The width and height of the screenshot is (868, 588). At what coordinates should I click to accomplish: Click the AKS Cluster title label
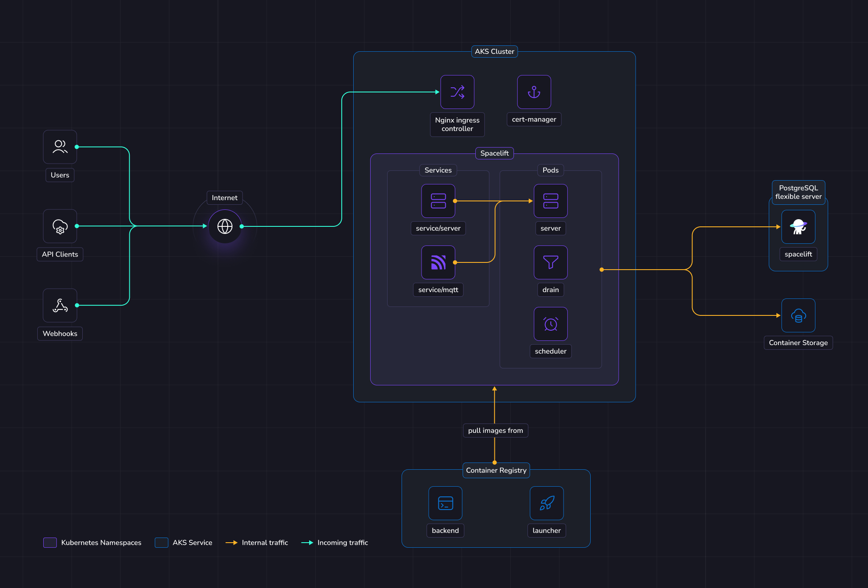click(494, 51)
